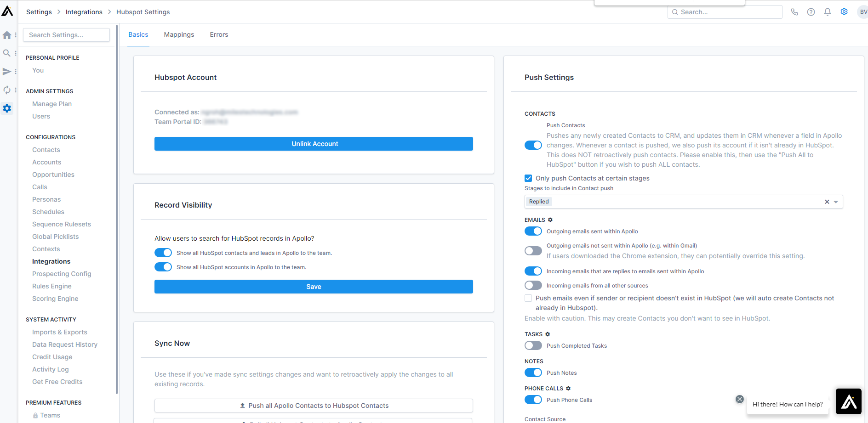Toggle Outgoing emails sent within Apollo

[533, 231]
